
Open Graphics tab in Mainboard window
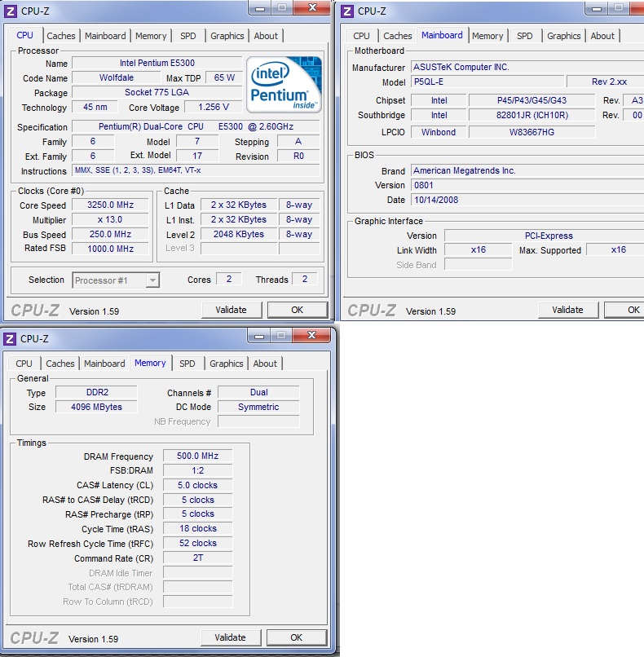(564, 36)
